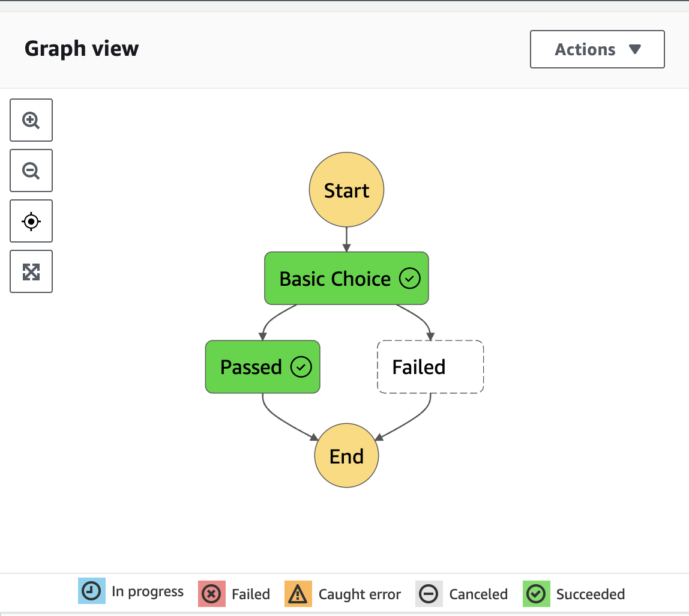689x616 pixels.
Task: Click the Succeeded legend label text
Action: 590,594
